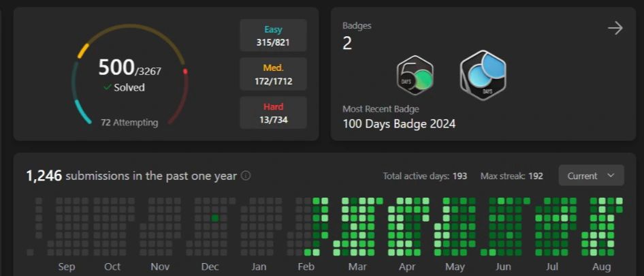Click the Total active days label

click(x=425, y=176)
